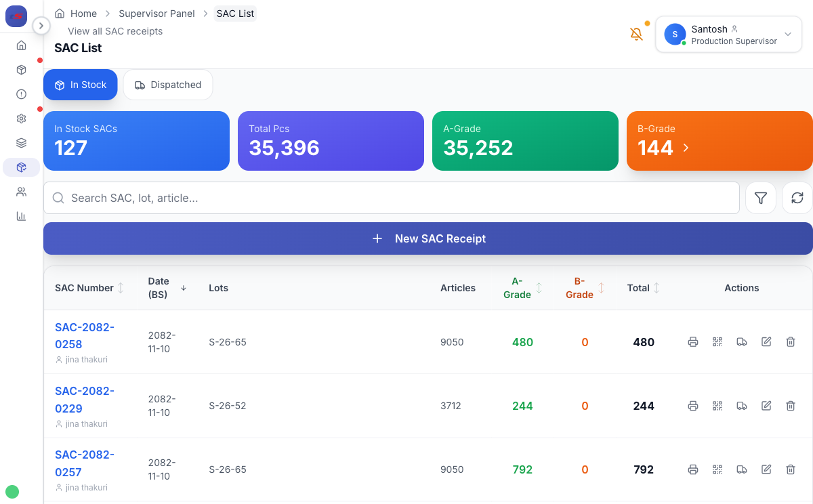Edit the SAC-2082-0257 receipt
The height and width of the screenshot is (504, 813).
point(766,469)
